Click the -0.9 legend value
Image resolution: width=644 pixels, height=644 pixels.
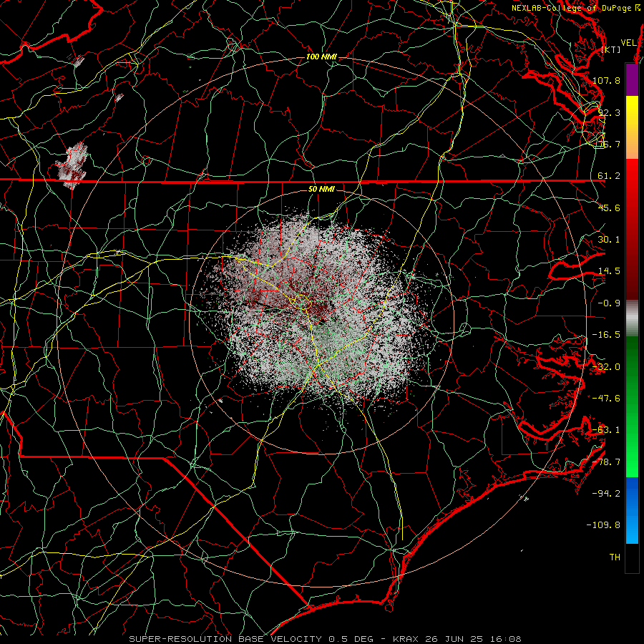[x=609, y=303]
